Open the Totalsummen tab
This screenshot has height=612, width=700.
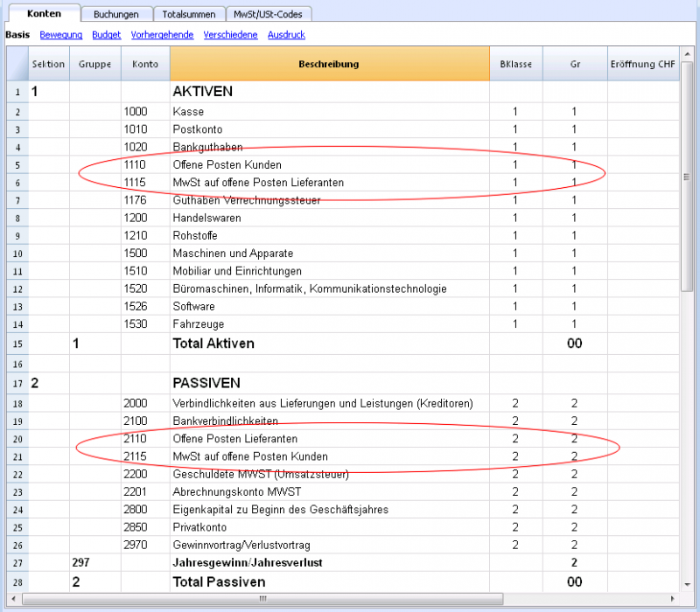tap(189, 14)
